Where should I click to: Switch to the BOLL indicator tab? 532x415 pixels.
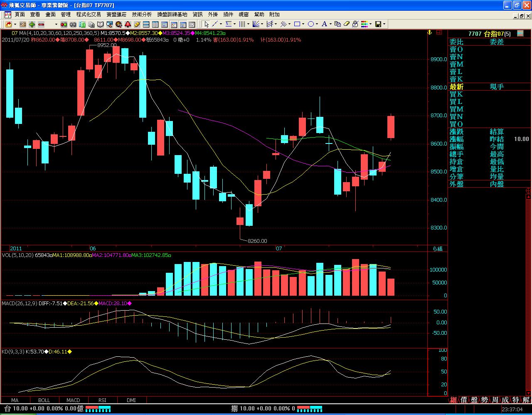pyautogui.click(x=44, y=400)
